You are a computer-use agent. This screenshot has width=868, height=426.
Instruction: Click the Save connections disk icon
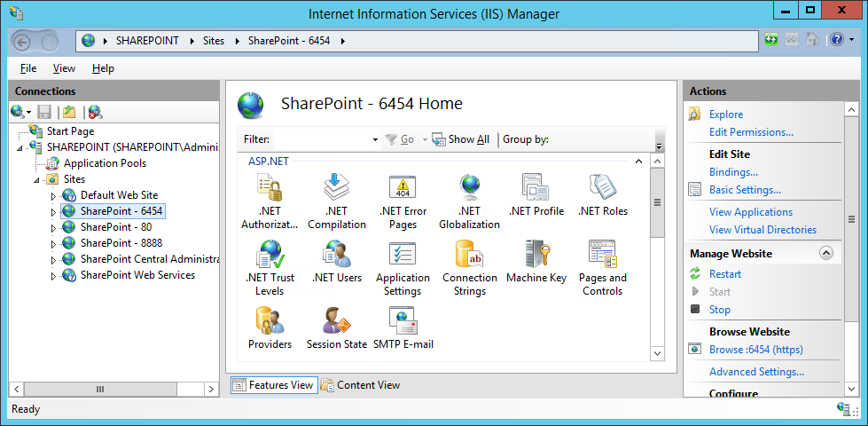coord(44,112)
